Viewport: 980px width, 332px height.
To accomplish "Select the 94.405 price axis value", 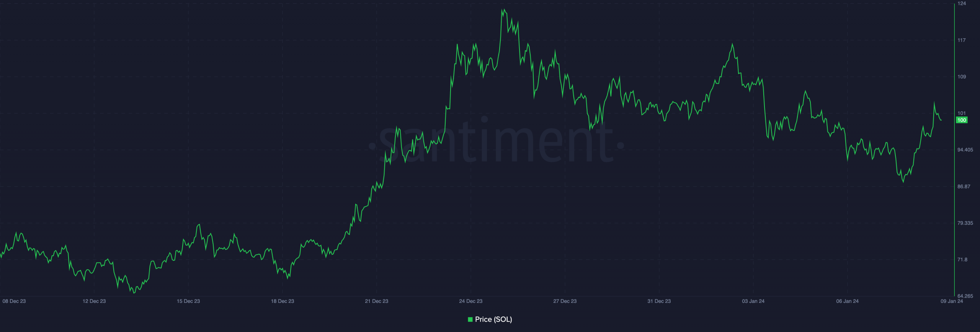I will (x=965, y=150).
